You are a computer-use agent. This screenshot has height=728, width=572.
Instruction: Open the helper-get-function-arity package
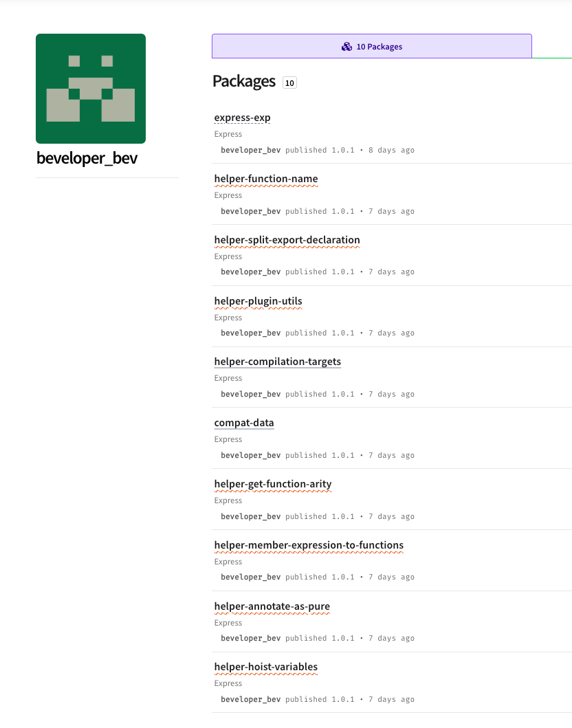click(x=273, y=484)
